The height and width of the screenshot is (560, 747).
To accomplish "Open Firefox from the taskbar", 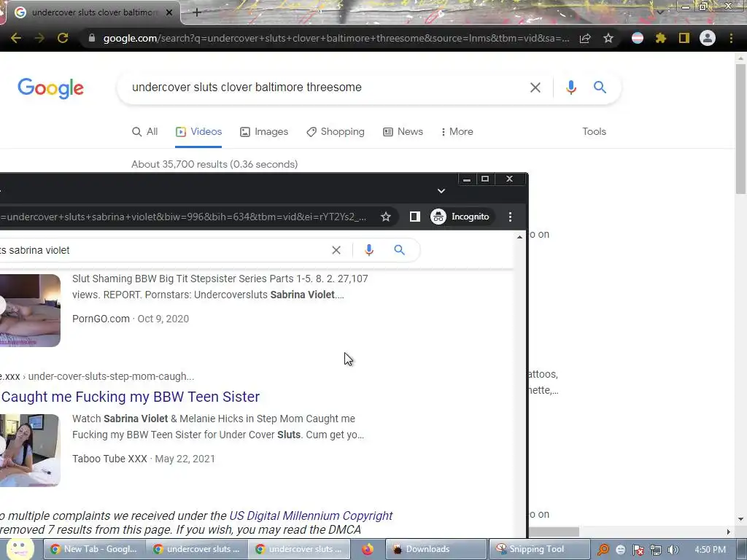I will (x=368, y=550).
